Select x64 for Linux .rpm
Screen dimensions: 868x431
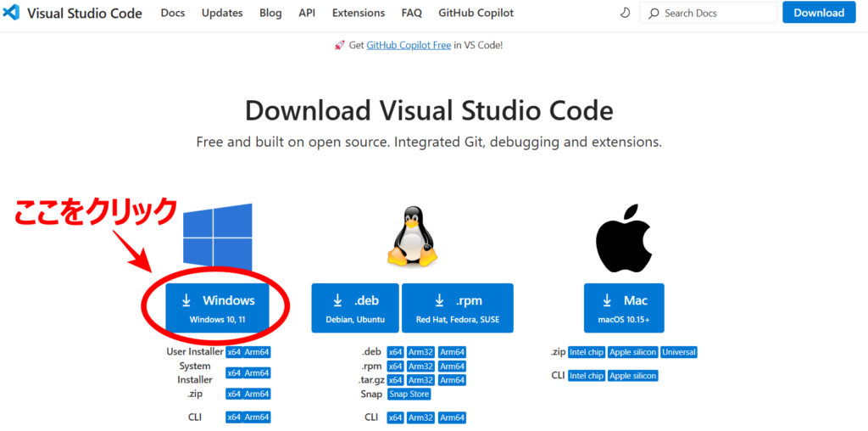[395, 367]
